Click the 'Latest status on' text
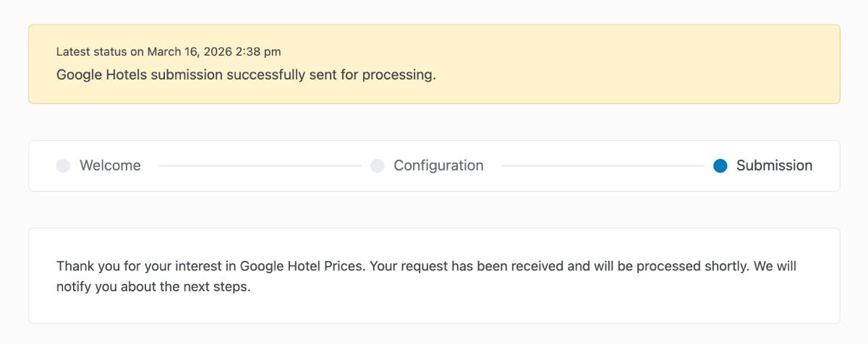 100,52
